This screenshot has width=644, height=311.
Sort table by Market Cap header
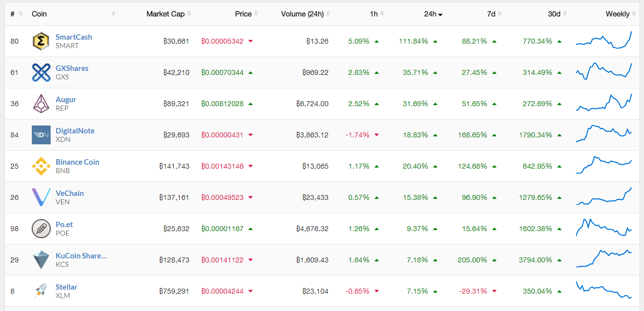(x=168, y=14)
